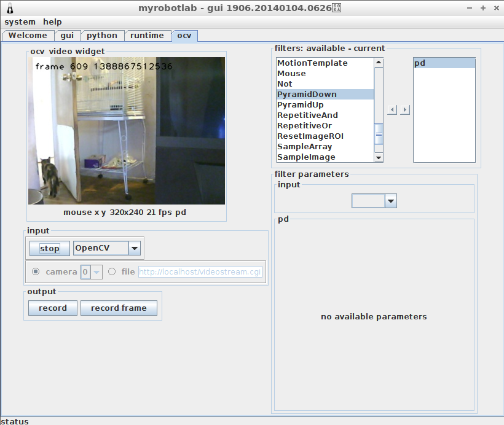Select the file radio button
The height and width of the screenshot is (425, 504).
point(112,271)
